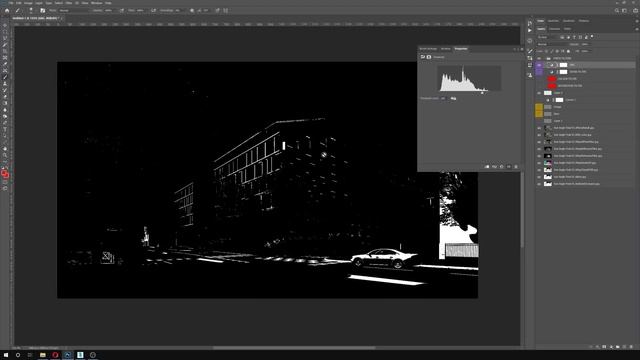Select the Horizontal Type tool

pyautogui.click(x=5, y=129)
